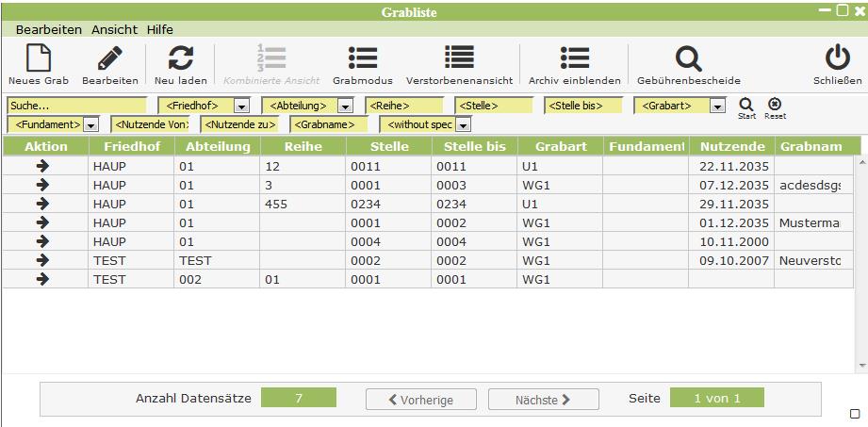The width and height of the screenshot is (868, 427).
Task: Click into the Suche search field
Action: (75, 107)
